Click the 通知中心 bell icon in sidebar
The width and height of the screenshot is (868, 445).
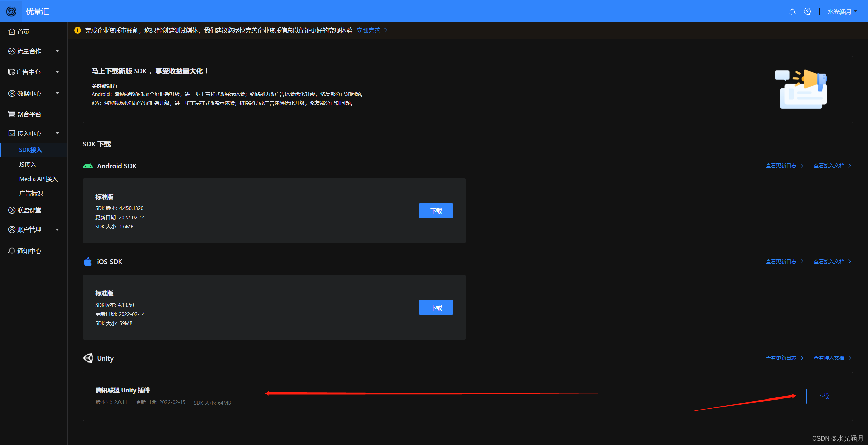pos(12,251)
